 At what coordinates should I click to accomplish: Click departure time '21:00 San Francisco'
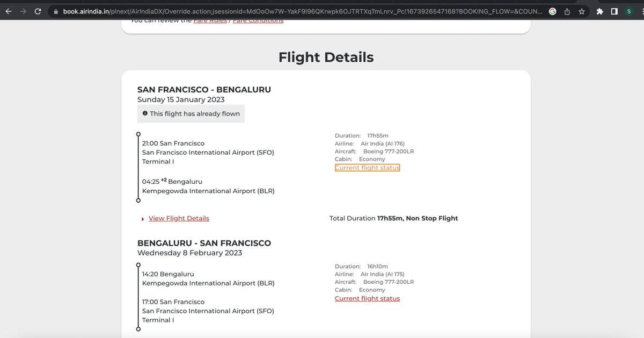tap(173, 143)
